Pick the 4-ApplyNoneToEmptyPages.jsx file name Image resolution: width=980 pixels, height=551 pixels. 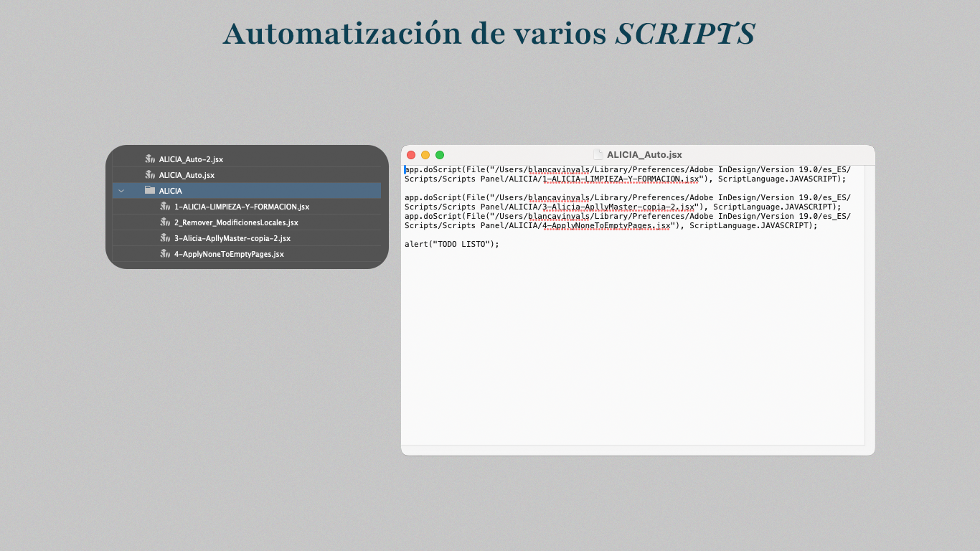229,254
